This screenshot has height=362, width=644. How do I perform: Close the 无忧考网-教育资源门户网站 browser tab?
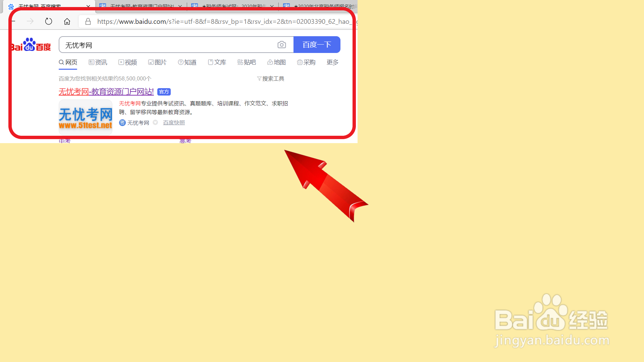pyautogui.click(x=180, y=6)
